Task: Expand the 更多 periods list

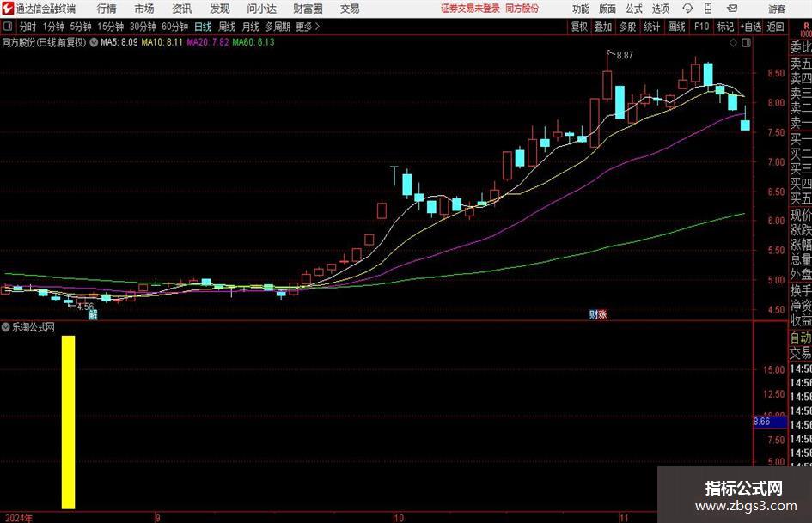Action: [308, 27]
